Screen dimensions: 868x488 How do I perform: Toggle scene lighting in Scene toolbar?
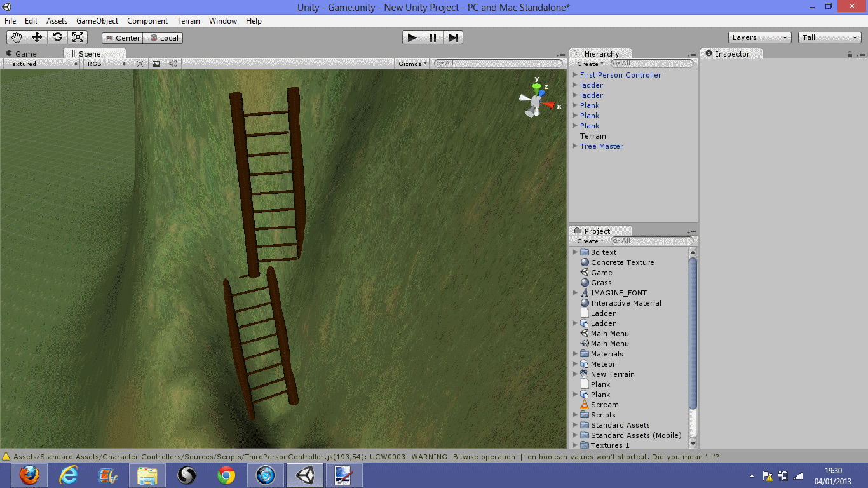pyautogui.click(x=140, y=64)
